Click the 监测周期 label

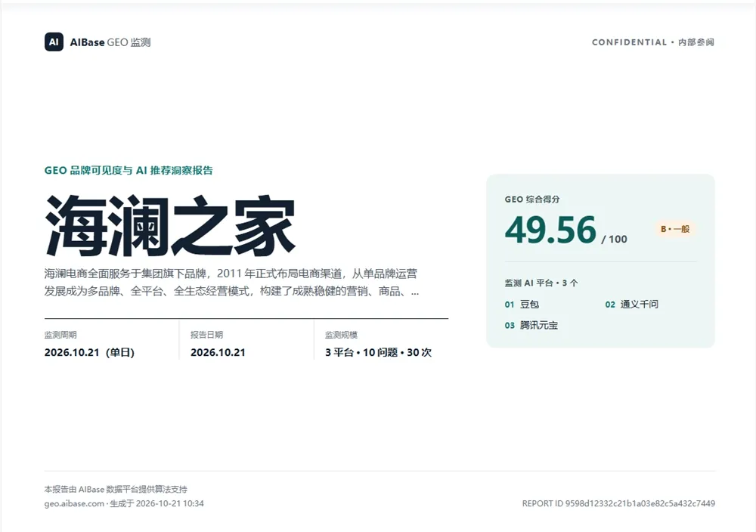point(60,335)
